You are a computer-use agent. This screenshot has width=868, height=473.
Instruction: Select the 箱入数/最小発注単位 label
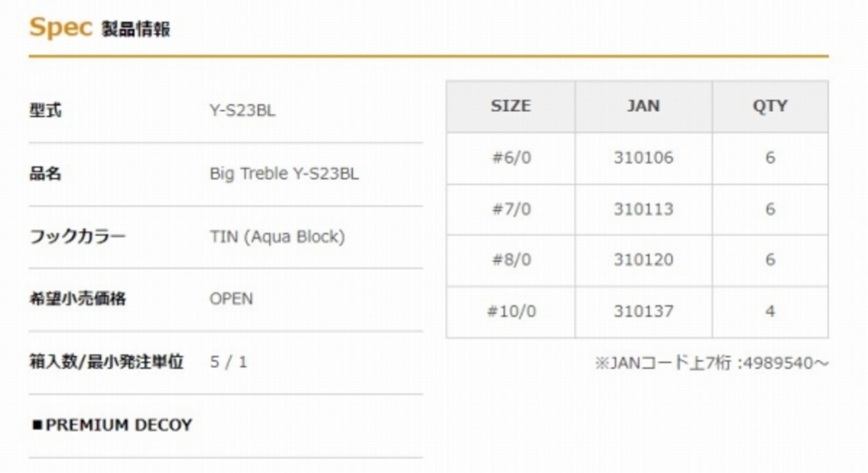[x=106, y=362]
